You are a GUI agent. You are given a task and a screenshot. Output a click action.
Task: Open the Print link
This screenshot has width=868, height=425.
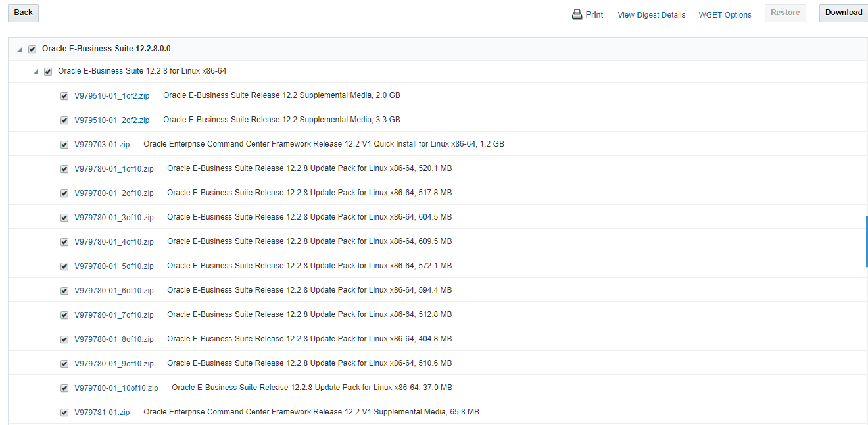pos(594,14)
